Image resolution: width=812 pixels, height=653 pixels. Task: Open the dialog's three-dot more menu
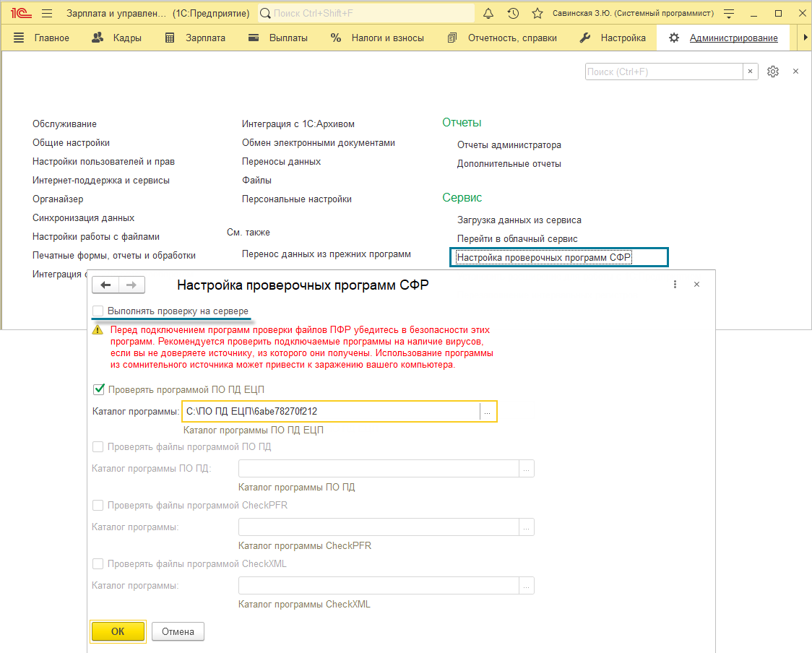pyautogui.click(x=675, y=285)
